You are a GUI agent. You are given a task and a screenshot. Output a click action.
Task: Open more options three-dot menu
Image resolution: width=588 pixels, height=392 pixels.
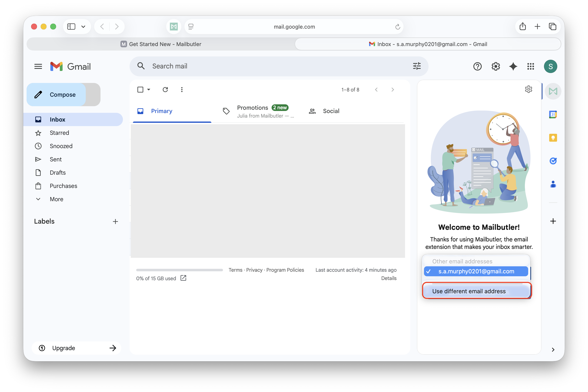point(182,90)
